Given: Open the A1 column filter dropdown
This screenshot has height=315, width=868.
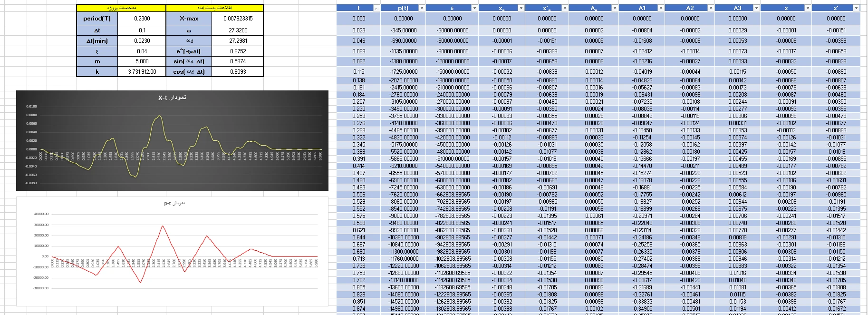Looking at the screenshot, I should pos(660,8).
